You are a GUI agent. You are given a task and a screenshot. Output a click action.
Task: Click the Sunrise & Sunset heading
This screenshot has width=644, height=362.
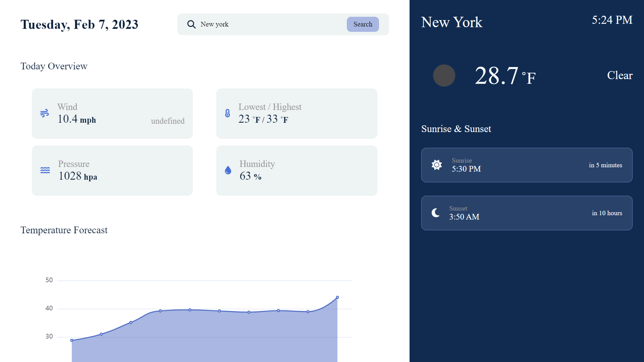tap(456, 129)
